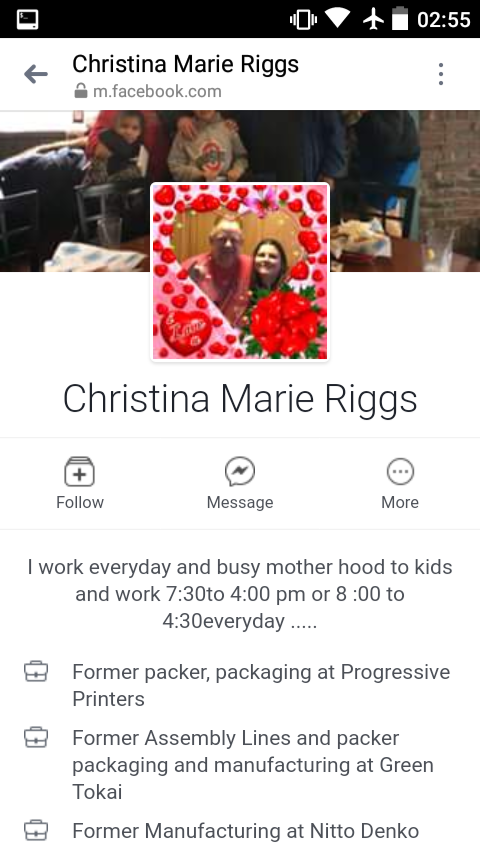Viewport: 480px width, 854px height.
Task: Click the briefcase icon next to Progressive Printers
Action: tap(36, 672)
